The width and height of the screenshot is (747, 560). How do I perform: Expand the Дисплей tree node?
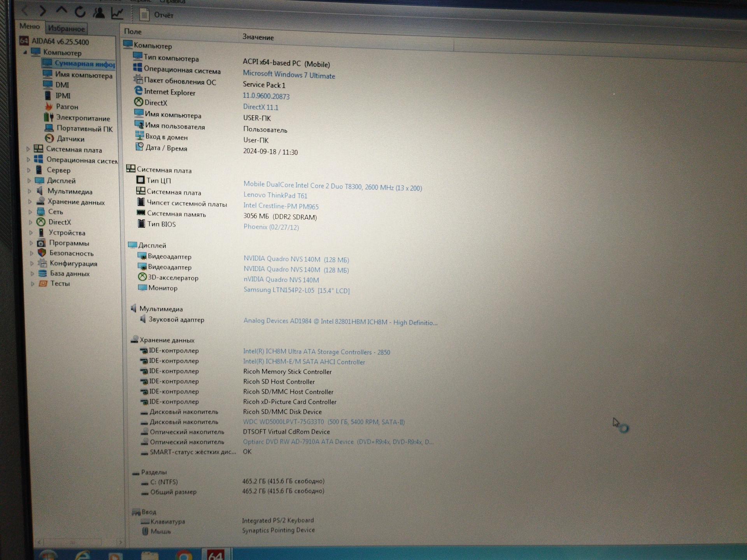29,180
